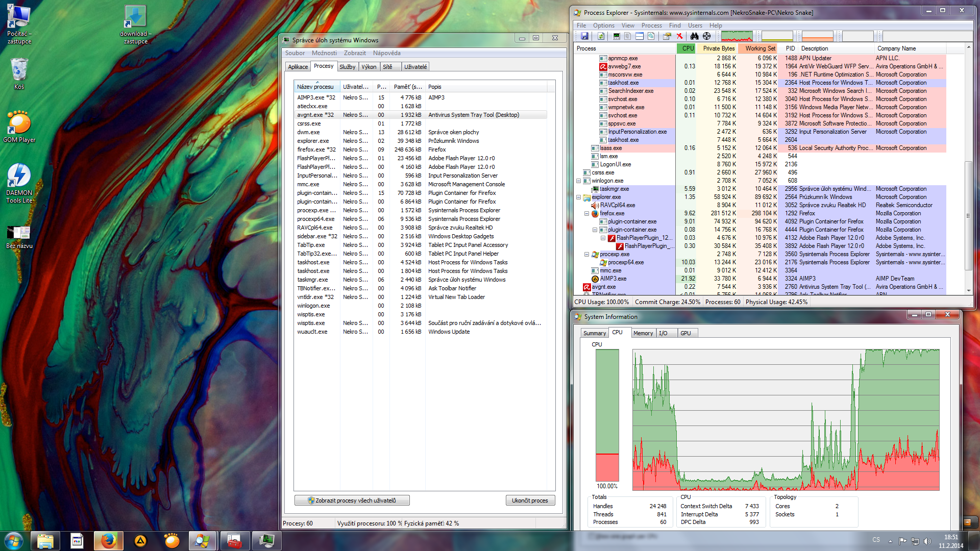This screenshot has width=980, height=551.
Task: Open the Soubor menu in Task Manager
Action: click(x=295, y=53)
